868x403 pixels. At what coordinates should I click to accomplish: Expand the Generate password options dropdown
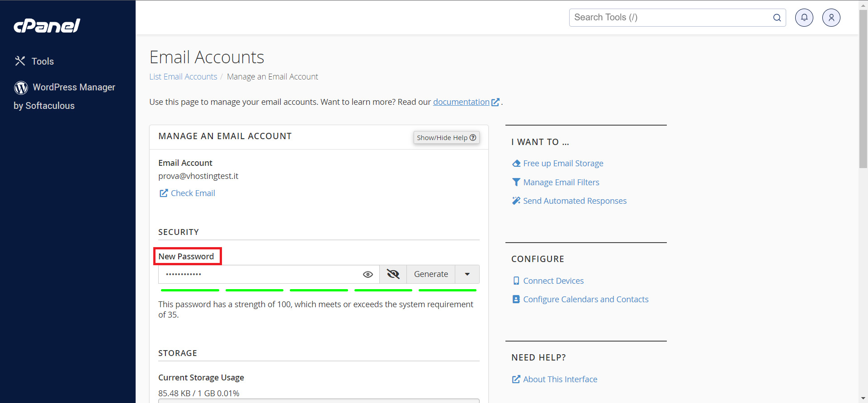467,274
